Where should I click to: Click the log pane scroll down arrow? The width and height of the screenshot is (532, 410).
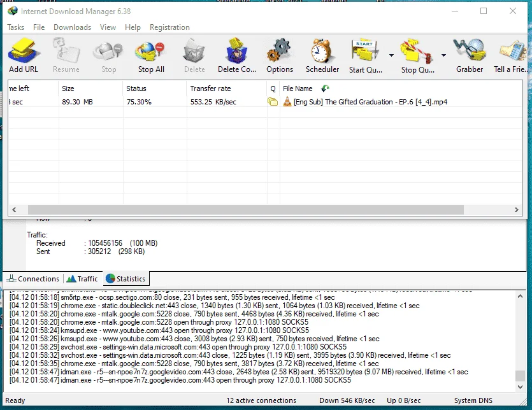[520, 387]
